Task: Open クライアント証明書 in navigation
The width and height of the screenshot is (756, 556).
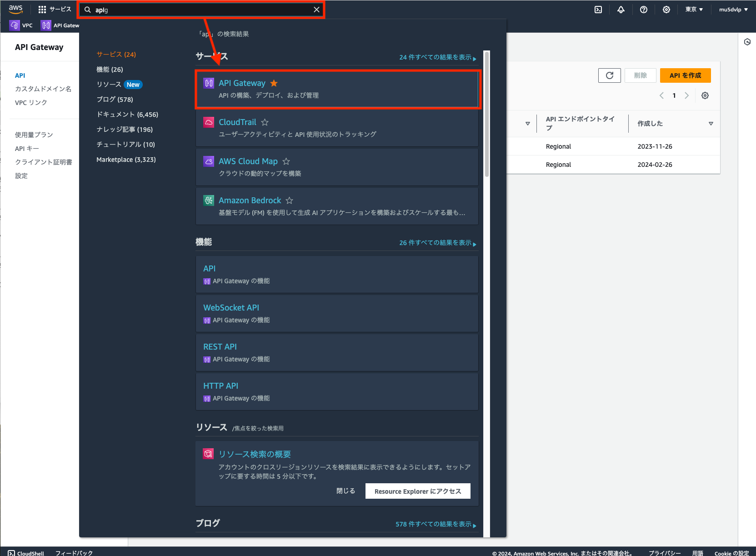Action: tap(44, 162)
